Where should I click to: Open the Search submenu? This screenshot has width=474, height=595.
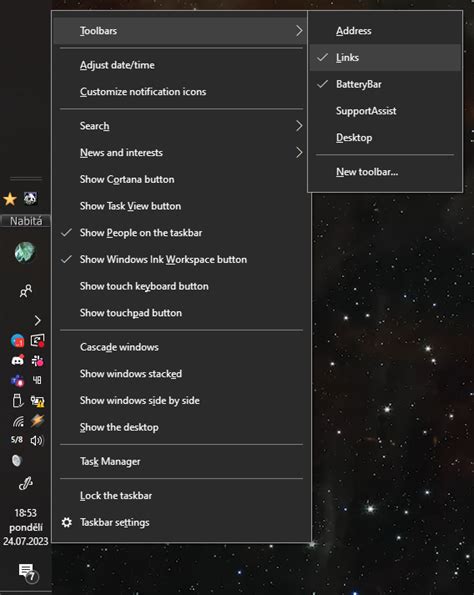[181, 126]
